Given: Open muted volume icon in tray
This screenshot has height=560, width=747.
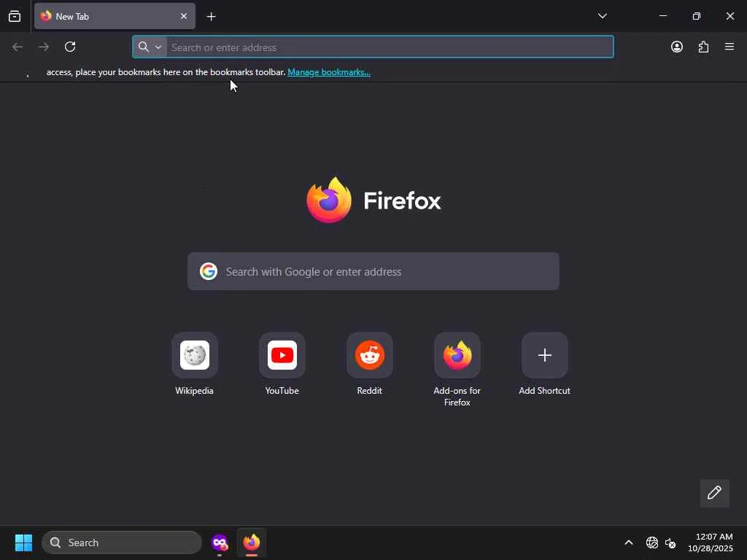Looking at the screenshot, I should point(670,542).
